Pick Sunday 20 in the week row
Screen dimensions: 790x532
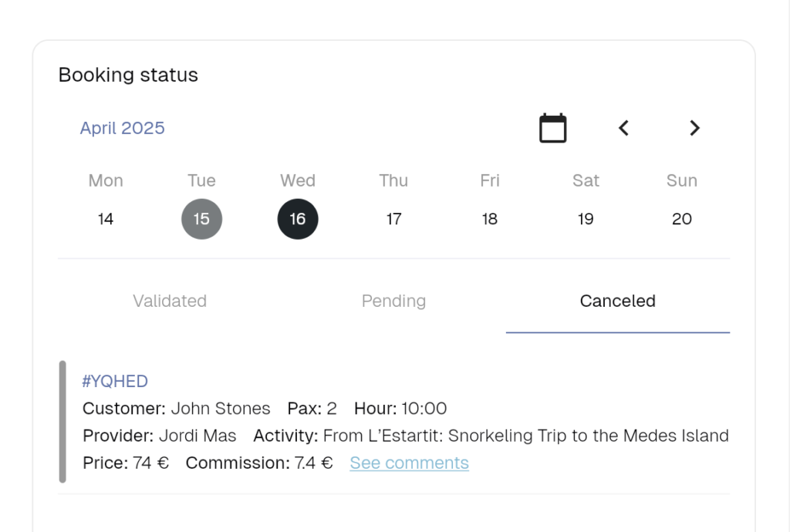point(682,219)
